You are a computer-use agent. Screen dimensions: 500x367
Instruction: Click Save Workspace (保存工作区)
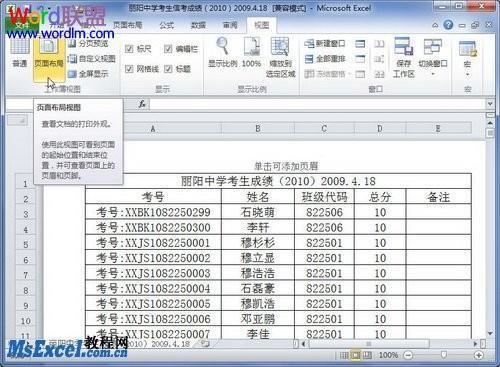[403, 57]
